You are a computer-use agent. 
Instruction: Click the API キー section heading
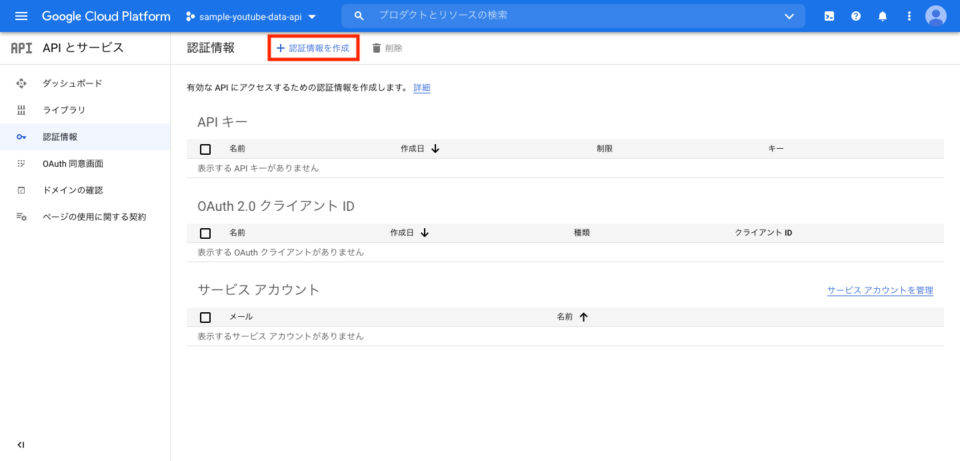pos(222,122)
